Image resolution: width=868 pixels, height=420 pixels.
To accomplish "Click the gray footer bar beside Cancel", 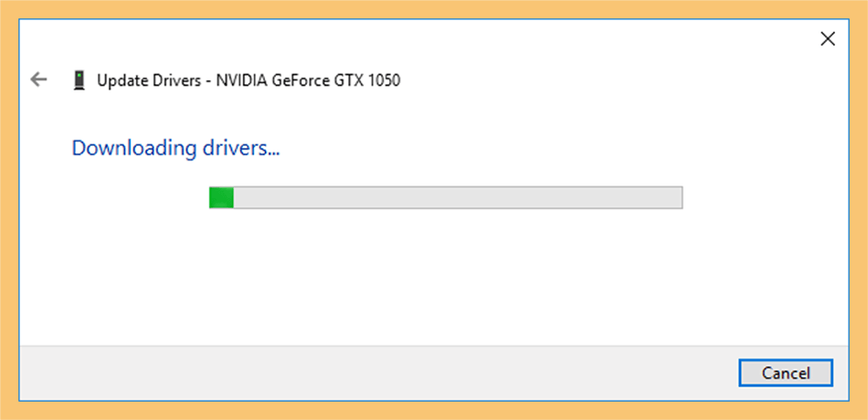I will coord(376,373).
